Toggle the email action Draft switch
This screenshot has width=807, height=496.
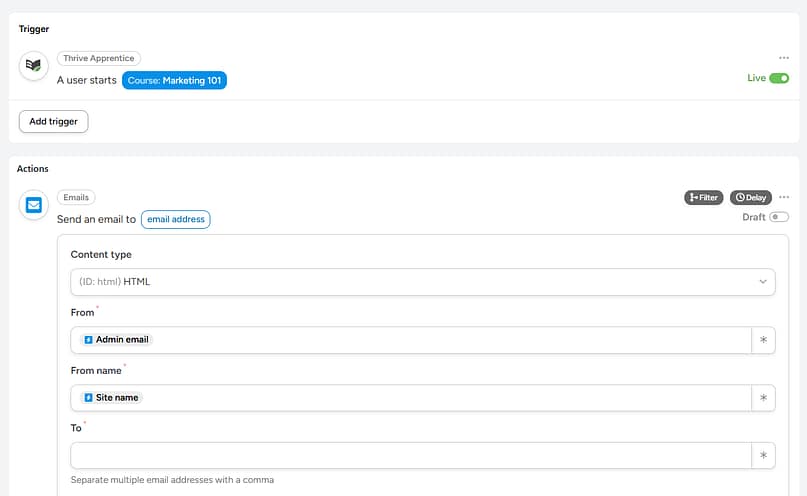coord(779,217)
